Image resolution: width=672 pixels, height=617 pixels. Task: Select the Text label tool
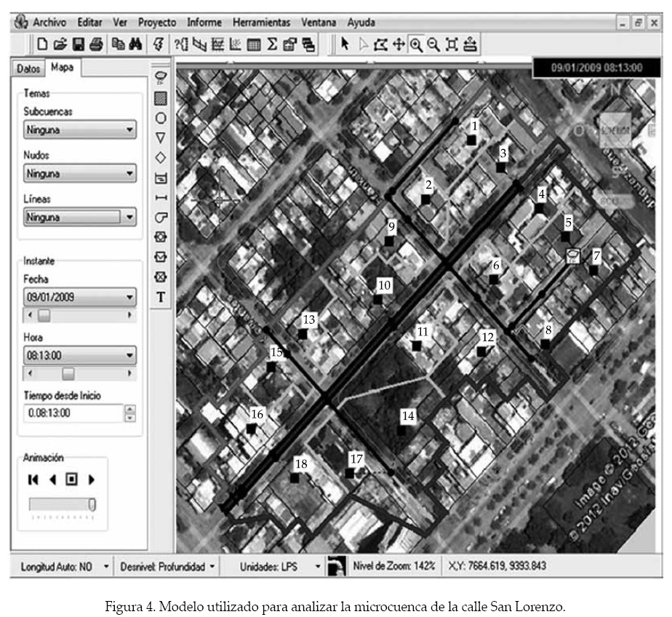pos(161,297)
